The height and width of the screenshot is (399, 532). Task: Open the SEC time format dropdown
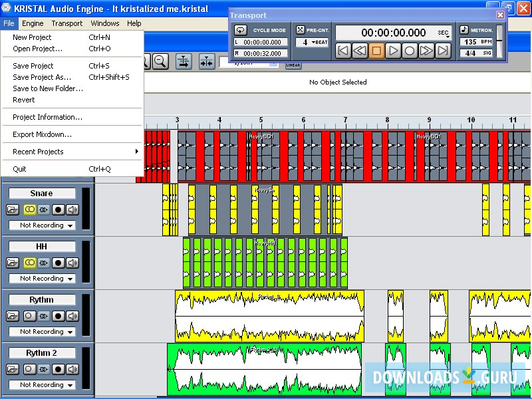click(444, 33)
